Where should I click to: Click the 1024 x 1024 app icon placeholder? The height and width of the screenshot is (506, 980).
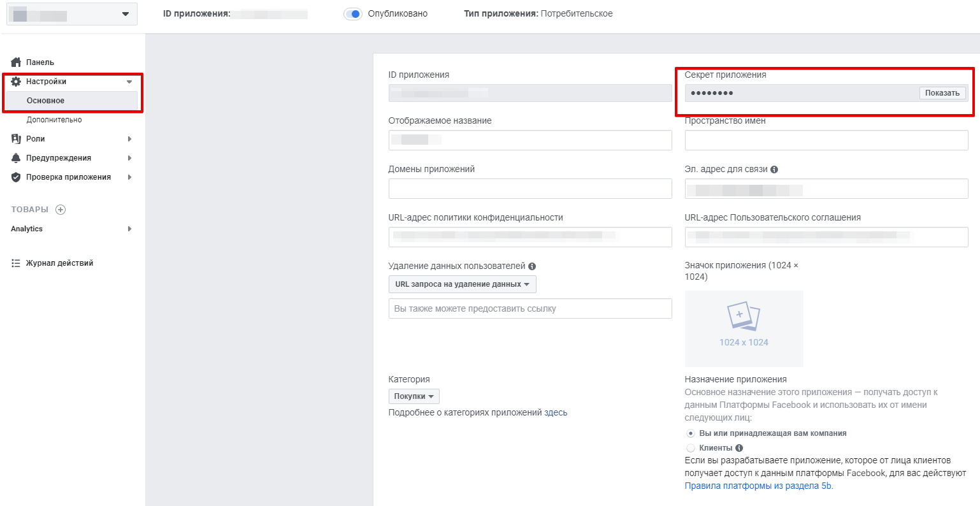[744, 328]
